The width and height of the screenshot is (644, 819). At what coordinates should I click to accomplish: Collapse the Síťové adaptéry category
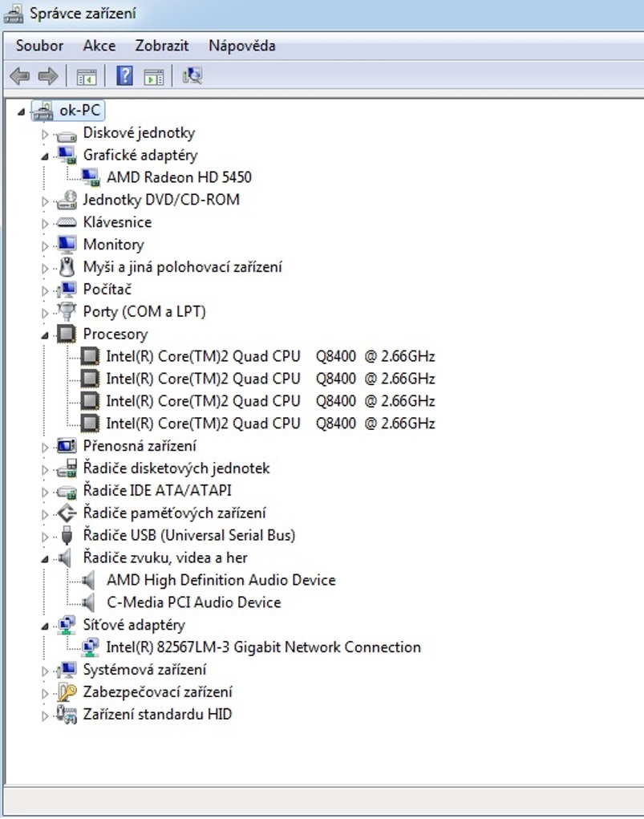tap(45, 625)
